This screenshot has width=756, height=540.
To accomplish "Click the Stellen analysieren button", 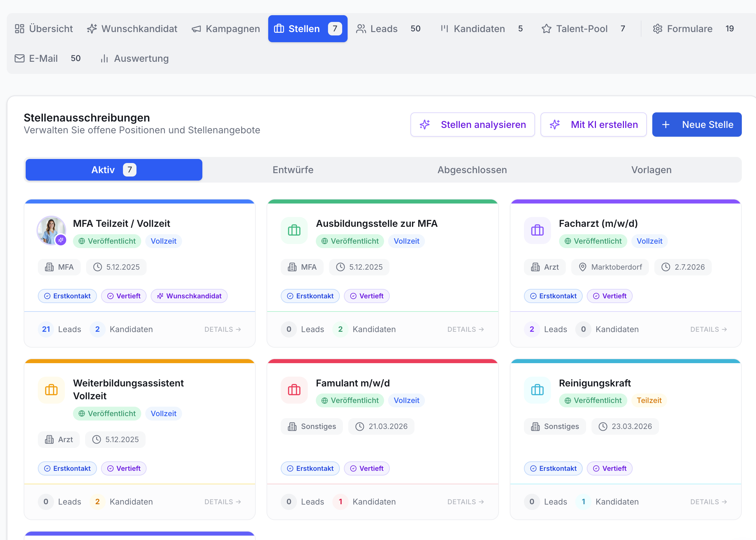I will (473, 125).
